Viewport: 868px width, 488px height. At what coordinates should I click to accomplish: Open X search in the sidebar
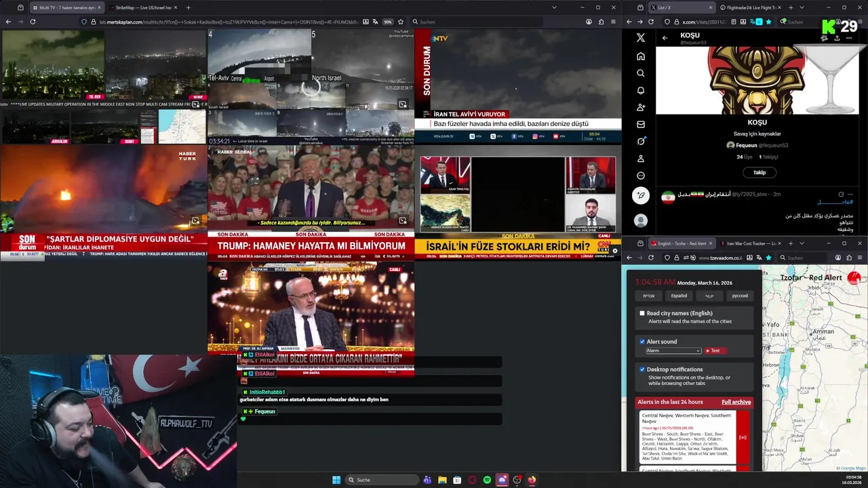pos(641,73)
